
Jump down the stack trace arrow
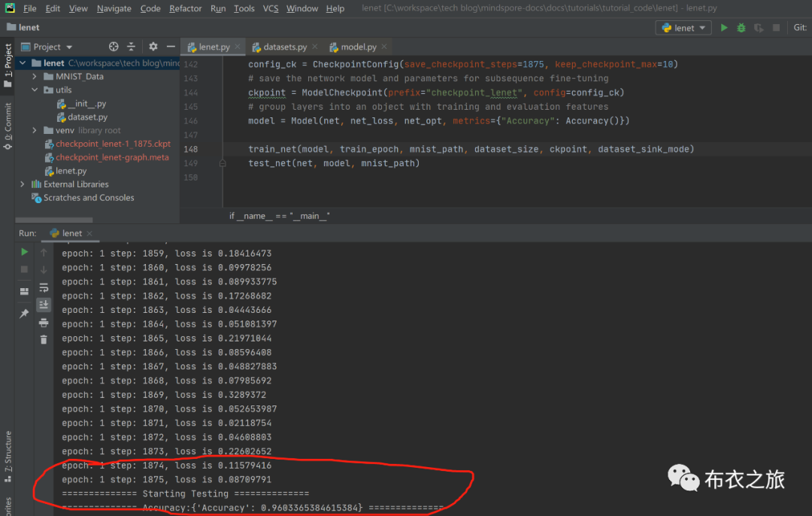44,270
